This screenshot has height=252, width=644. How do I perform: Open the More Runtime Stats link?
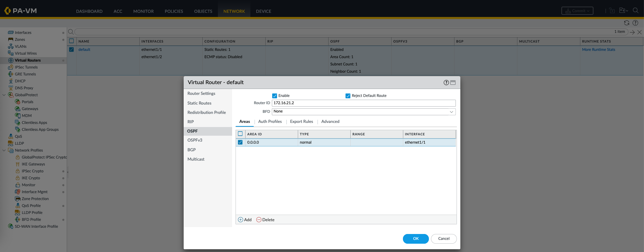(x=598, y=49)
